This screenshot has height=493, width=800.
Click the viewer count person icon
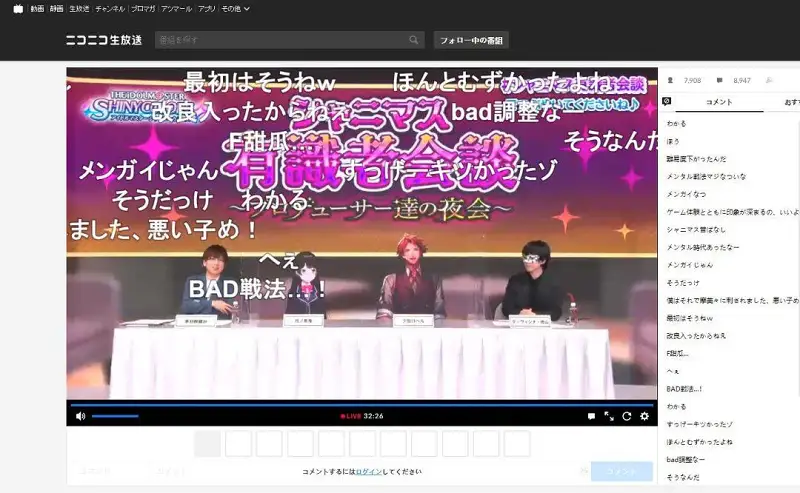tap(670, 80)
